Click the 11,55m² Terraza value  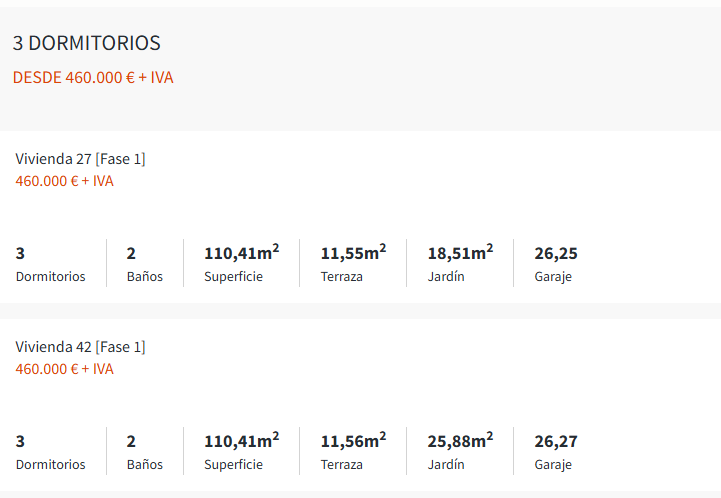353,252
